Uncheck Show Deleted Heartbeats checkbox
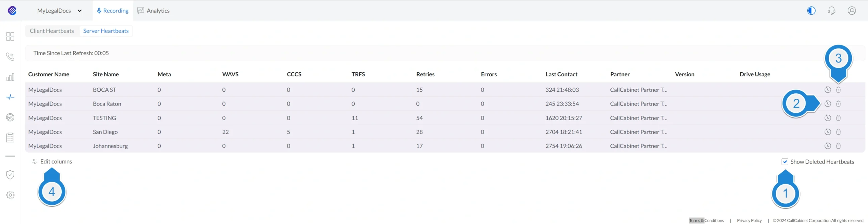Image resolution: width=868 pixels, height=224 pixels. click(x=785, y=162)
